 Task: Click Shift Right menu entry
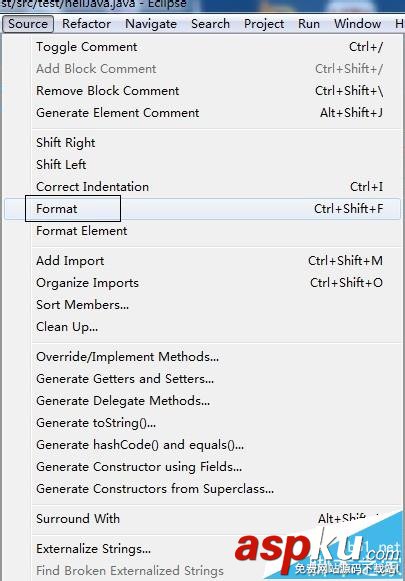coord(203,143)
